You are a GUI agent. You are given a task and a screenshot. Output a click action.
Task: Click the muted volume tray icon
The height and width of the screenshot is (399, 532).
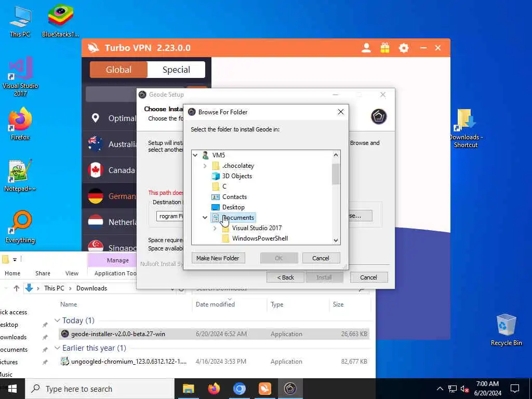(465, 389)
